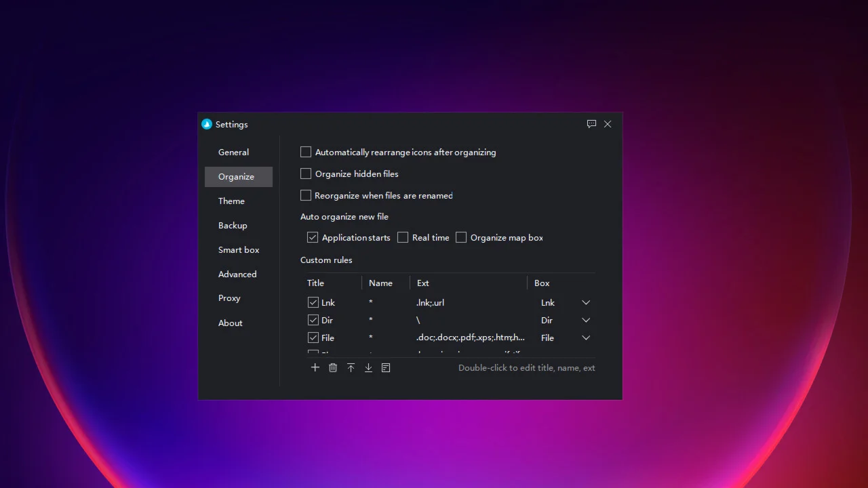The height and width of the screenshot is (488, 868).
Task: Open the Smart box settings section
Action: click(239, 250)
